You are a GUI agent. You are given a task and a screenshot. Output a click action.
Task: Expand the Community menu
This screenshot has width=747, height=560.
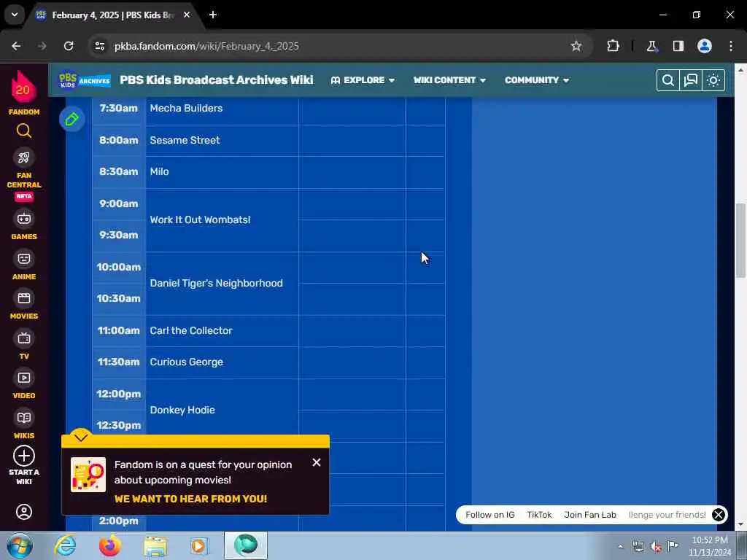point(537,80)
